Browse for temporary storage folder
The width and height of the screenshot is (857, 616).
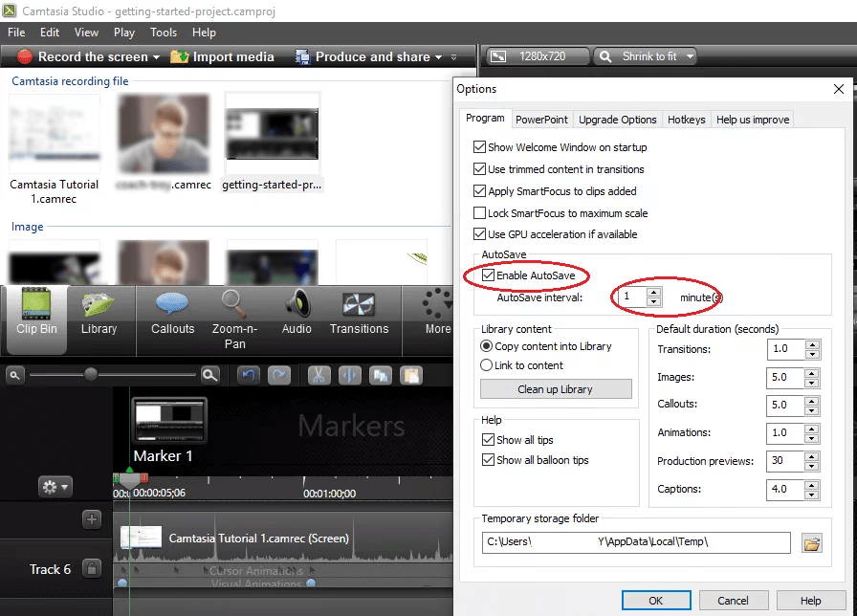click(x=812, y=544)
